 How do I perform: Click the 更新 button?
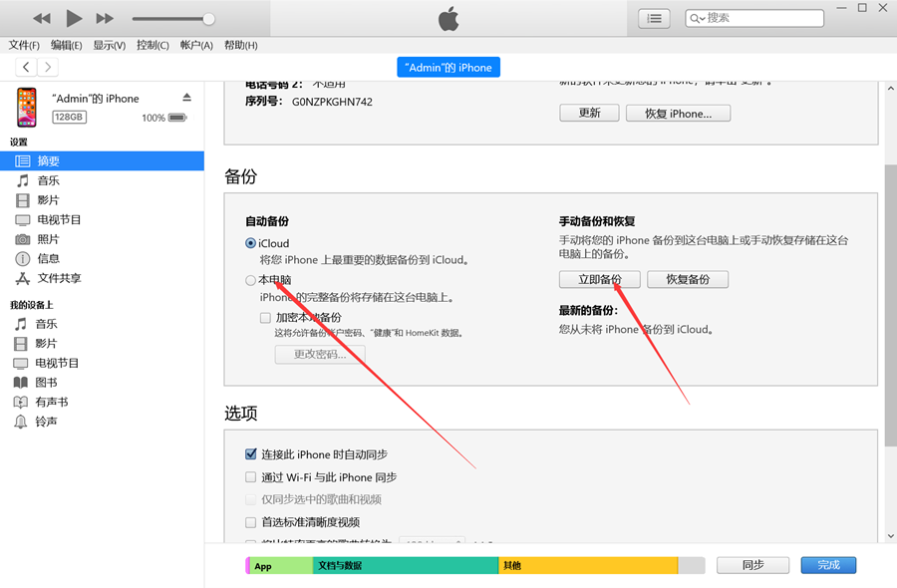[x=589, y=113]
